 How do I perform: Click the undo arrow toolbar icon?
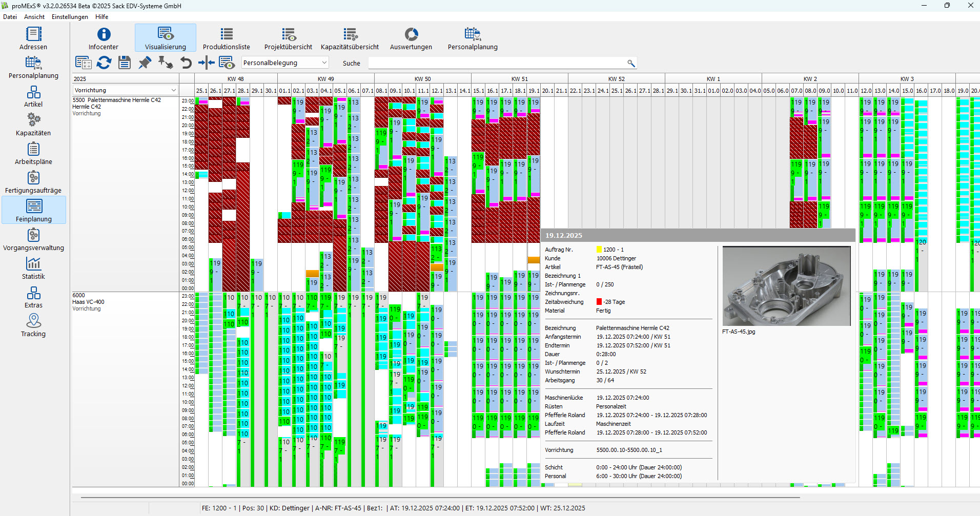pos(186,63)
